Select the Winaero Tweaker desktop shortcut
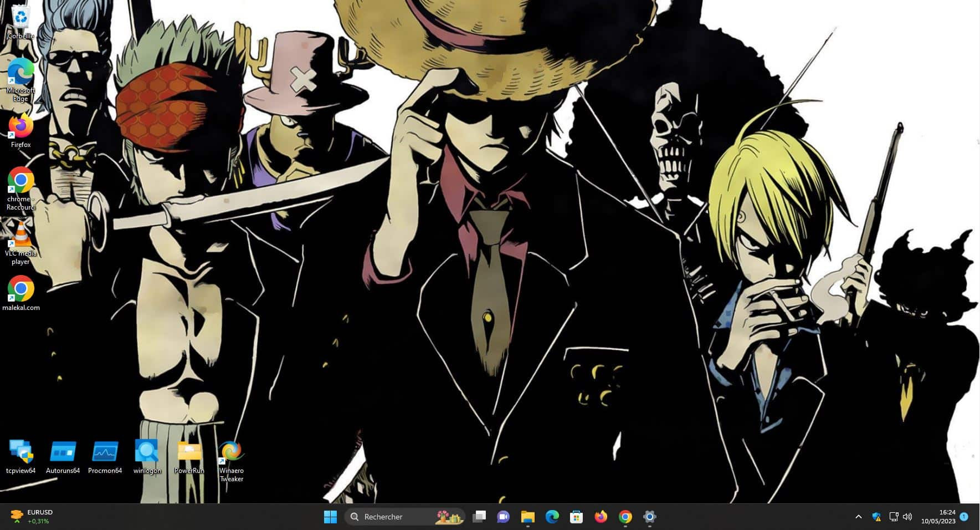Screen dimensions: 980x530 pos(231,461)
